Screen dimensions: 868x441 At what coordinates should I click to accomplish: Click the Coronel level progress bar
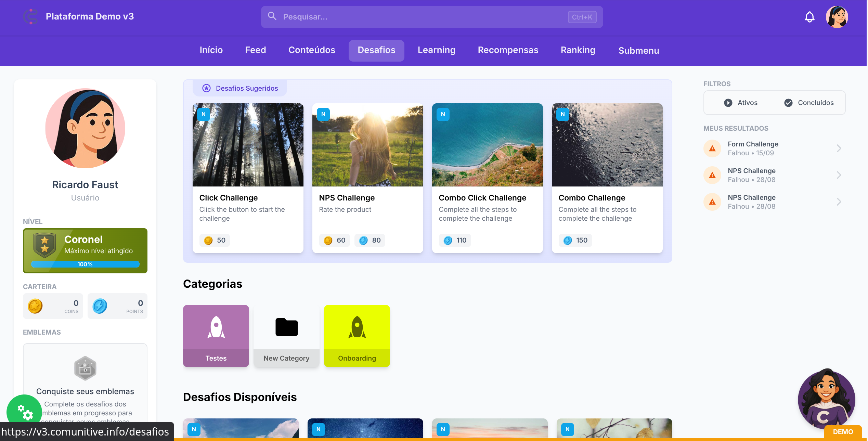click(85, 264)
